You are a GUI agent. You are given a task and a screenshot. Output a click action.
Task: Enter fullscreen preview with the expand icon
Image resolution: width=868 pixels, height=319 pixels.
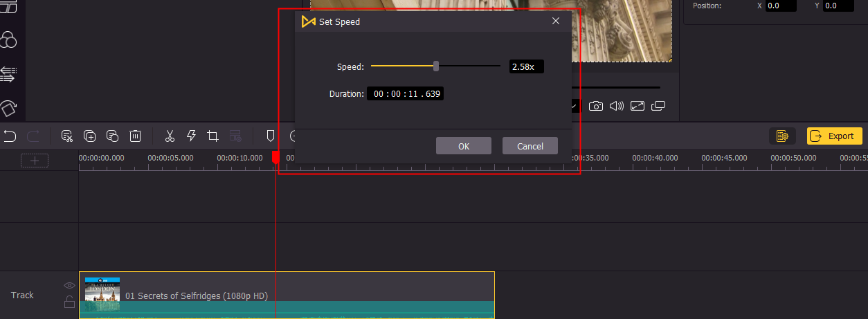[638, 107]
